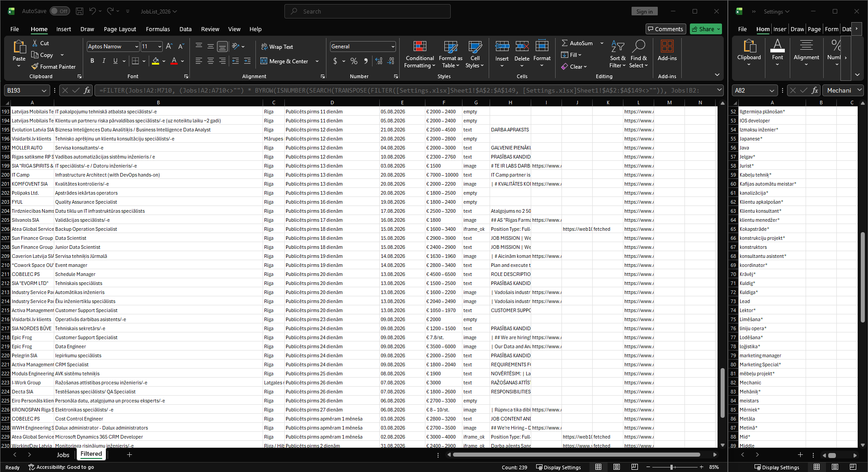Open the General number format dropdown
868x472 pixels.
click(393, 47)
